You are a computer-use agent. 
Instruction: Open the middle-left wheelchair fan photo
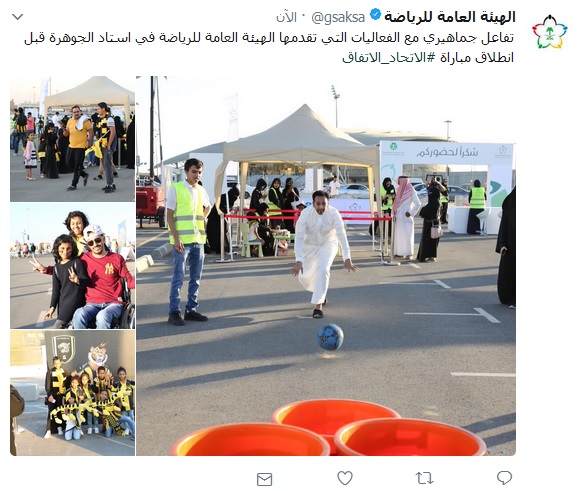click(72, 266)
